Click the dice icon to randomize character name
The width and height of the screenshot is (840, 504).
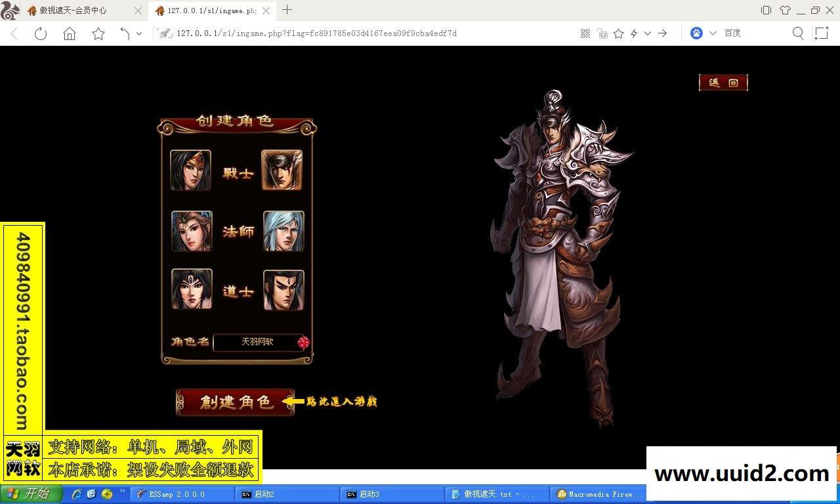[303, 342]
